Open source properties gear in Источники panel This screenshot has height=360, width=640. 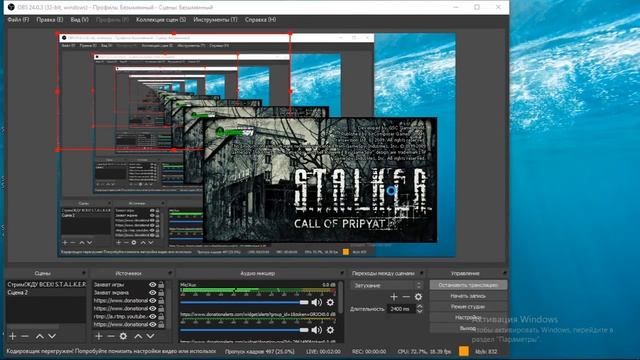pos(123,336)
